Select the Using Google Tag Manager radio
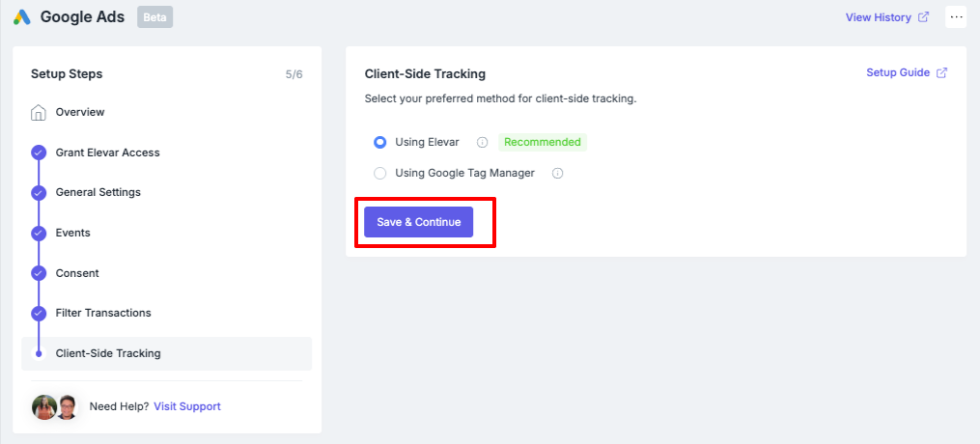 click(x=380, y=174)
